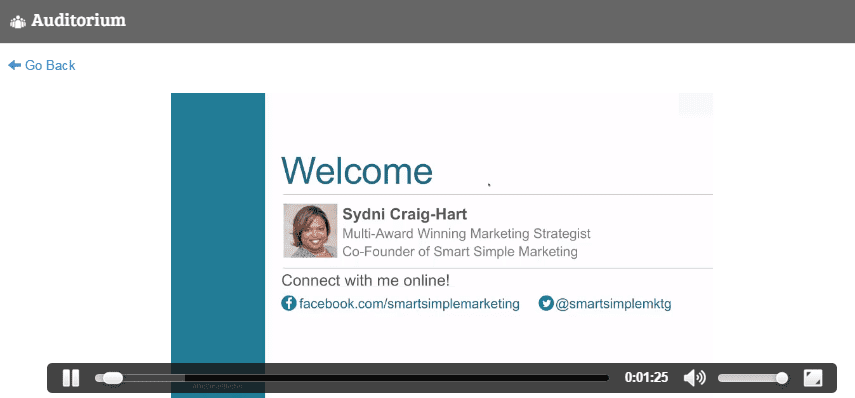Click the elapsed time 0:01:25
855x398 pixels.
[646, 378]
